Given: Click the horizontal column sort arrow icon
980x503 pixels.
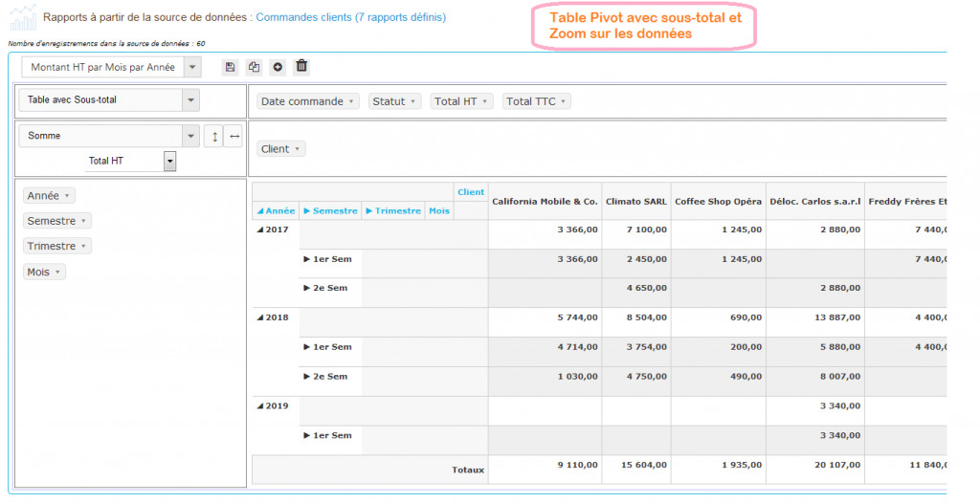Looking at the screenshot, I should (x=234, y=136).
